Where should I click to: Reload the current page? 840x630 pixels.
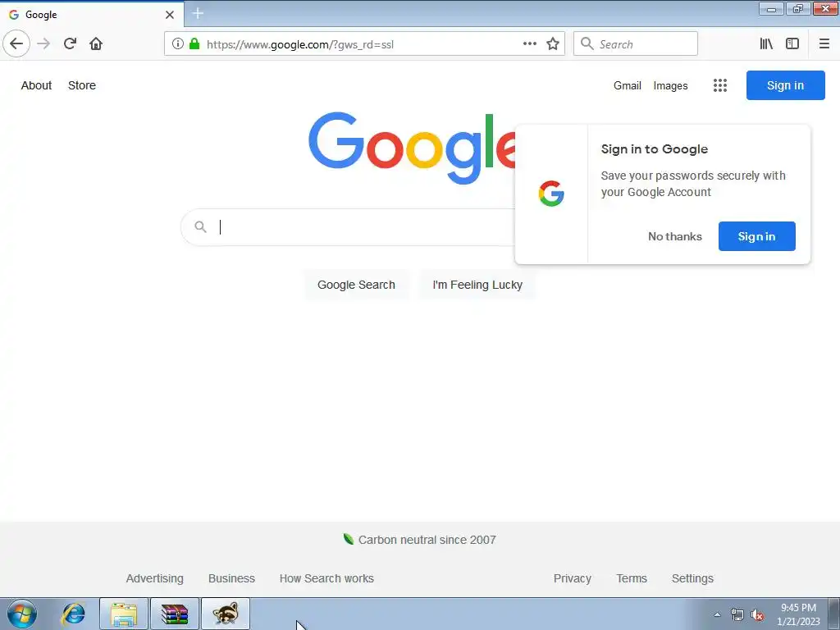pos(70,44)
